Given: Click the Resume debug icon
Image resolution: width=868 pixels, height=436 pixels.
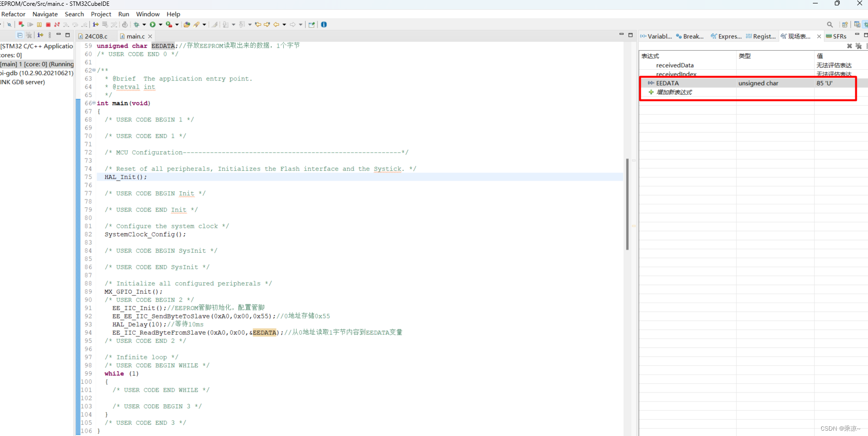Looking at the screenshot, I should [x=30, y=24].
